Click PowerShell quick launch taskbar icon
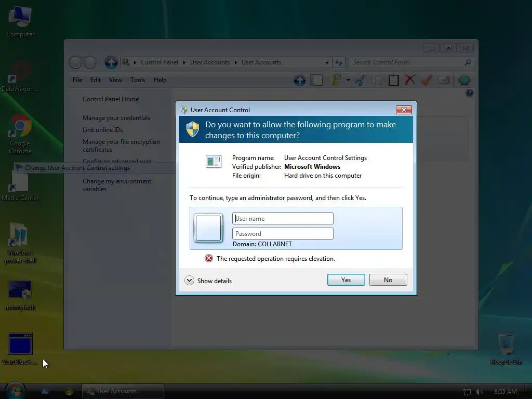Screen dimensions: 532x399 45,391
